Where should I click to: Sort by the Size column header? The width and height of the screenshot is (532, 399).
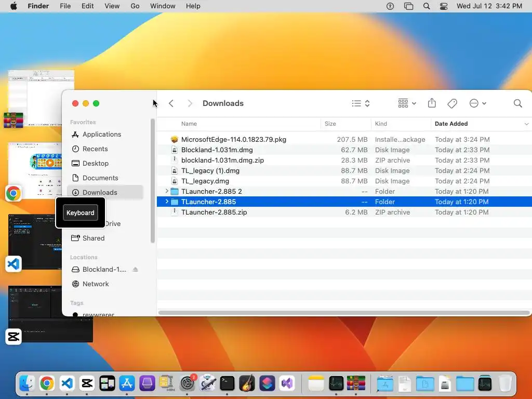(330, 124)
